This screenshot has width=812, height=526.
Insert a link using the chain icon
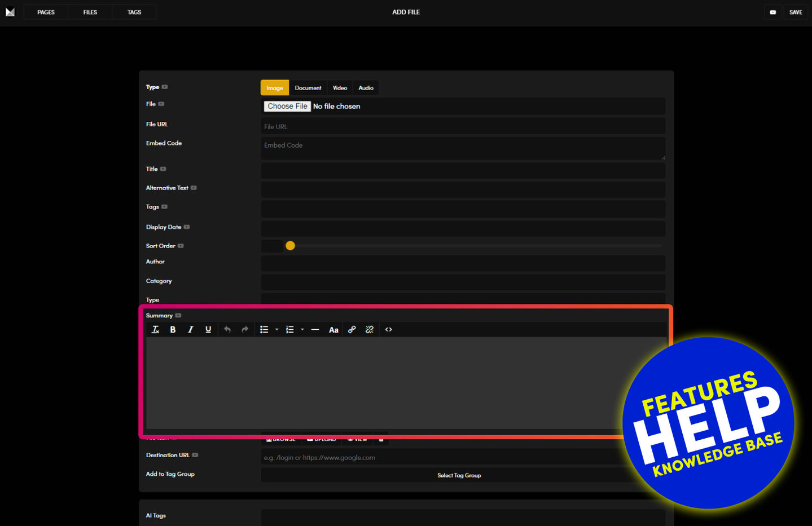pyautogui.click(x=352, y=330)
